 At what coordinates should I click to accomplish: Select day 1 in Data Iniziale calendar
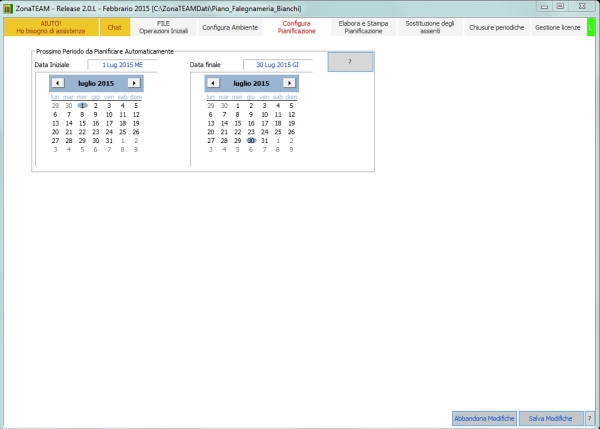point(82,106)
